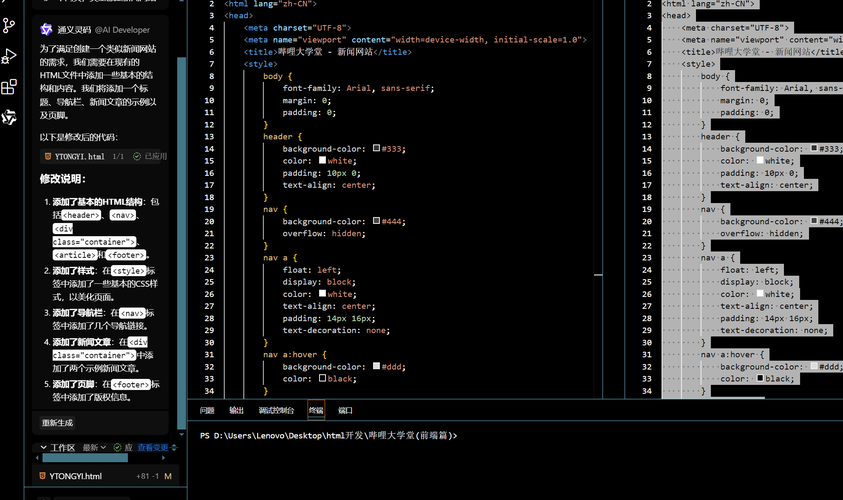This screenshot has height=500, width=843.
Task: Open the Tongyi Lingma sidebar panel
Action: [x=9, y=117]
